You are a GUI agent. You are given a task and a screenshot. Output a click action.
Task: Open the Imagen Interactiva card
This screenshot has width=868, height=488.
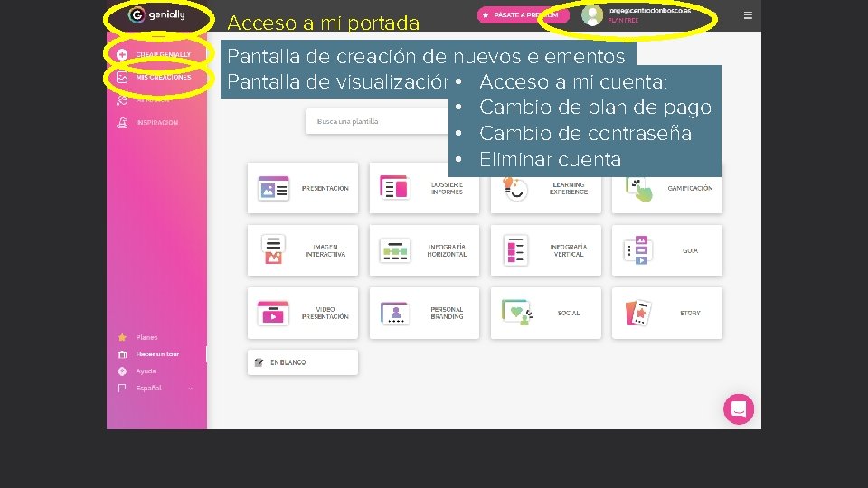pos(303,250)
